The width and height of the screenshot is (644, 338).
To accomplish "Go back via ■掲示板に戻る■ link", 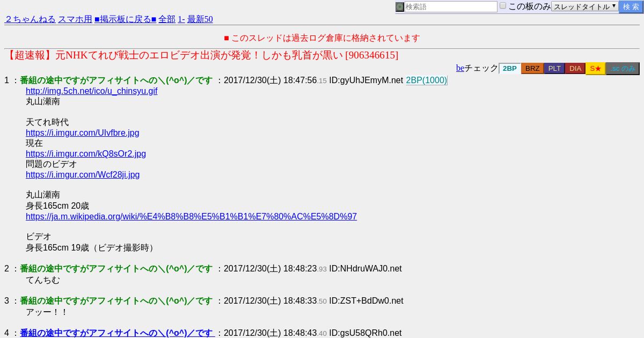I will pyautogui.click(x=125, y=19).
